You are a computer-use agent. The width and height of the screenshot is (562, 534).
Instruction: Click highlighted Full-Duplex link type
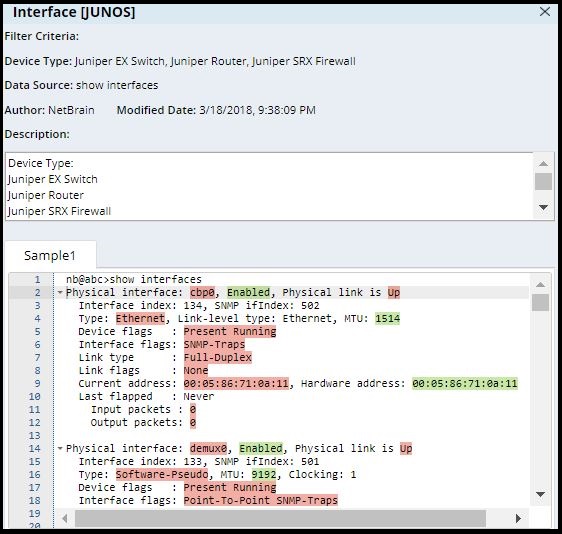218,357
